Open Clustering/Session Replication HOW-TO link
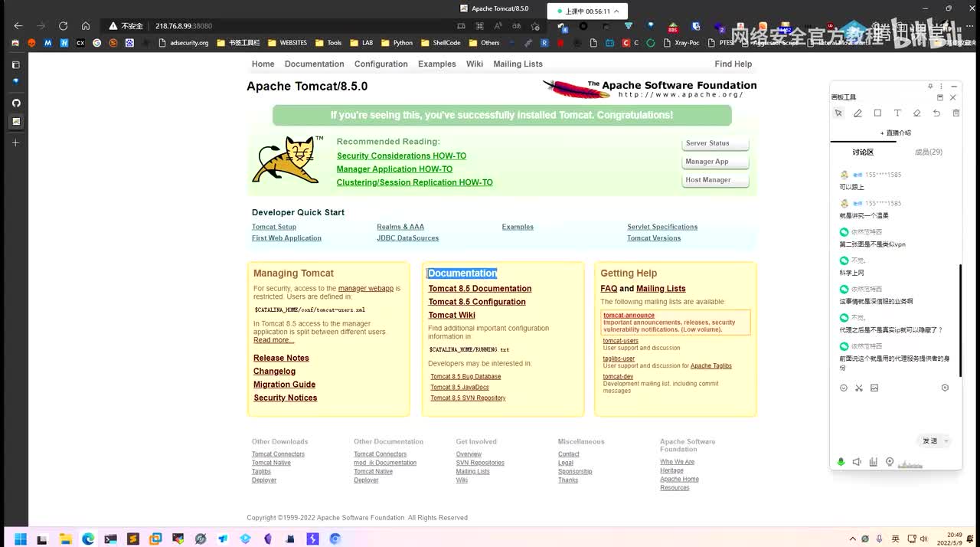The image size is (980, 547). point(414,182)
